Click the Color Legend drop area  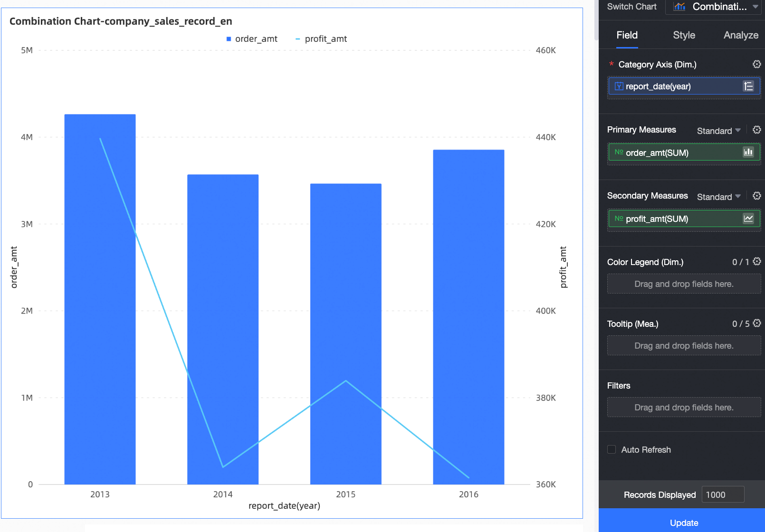pyautogui.click(x=684, y=284)
